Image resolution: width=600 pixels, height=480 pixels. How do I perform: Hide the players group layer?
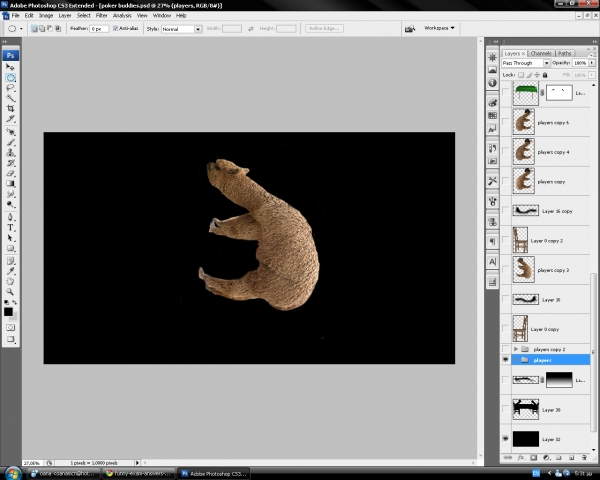click(x=505, y=360)
